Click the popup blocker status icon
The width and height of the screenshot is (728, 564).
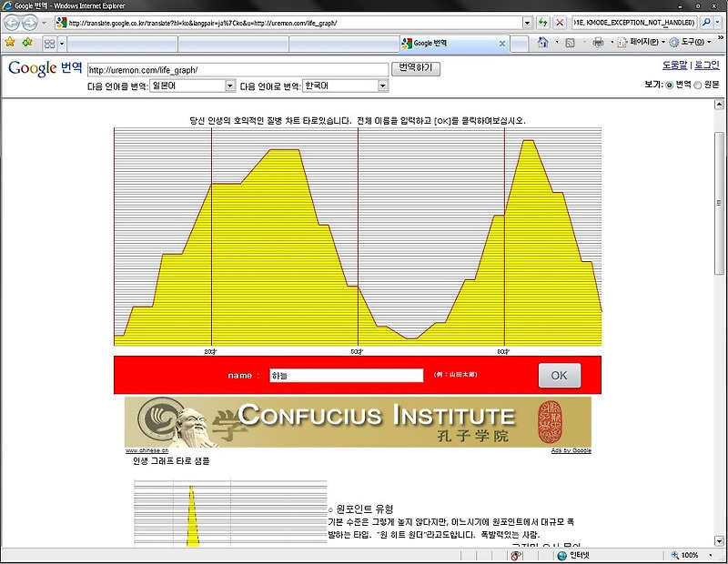[515, 556]
